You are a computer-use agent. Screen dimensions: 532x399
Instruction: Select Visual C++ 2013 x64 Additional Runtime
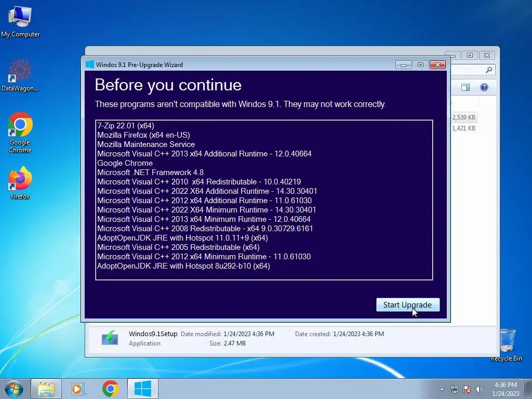point(204,154)
